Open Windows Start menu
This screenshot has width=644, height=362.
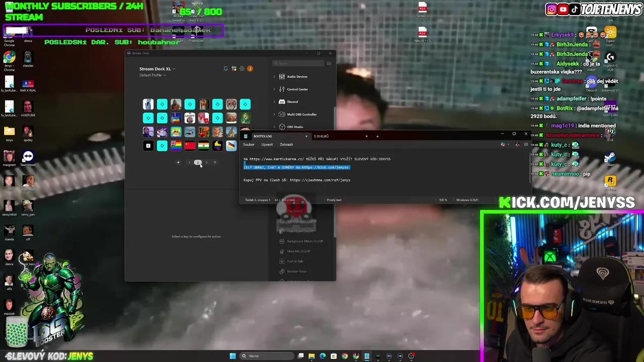[x=232, y=356]
